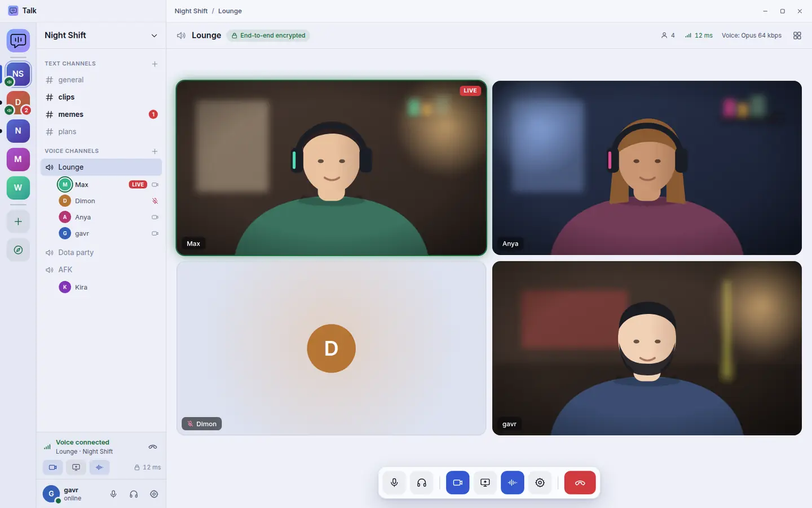This screenshot has width=812, height=508.
Task: Create a new voice channel
Action: click(155, 151)
